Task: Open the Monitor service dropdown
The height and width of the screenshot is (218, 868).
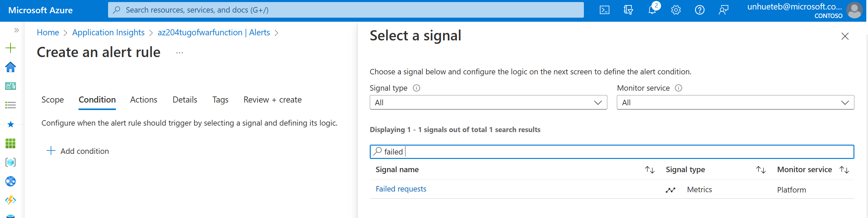Action: click(x=735, y=102)
